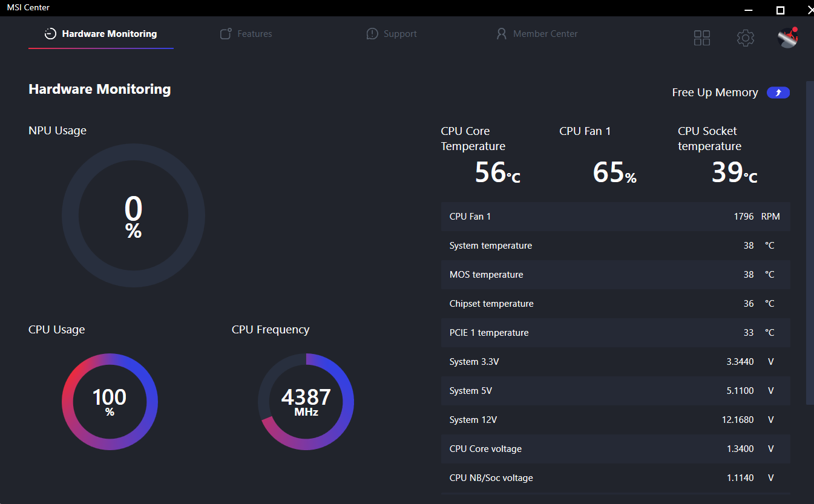This screenshot has height=504, width=814.
Task: Go to the Member Center tab
Action: point(536,34)
